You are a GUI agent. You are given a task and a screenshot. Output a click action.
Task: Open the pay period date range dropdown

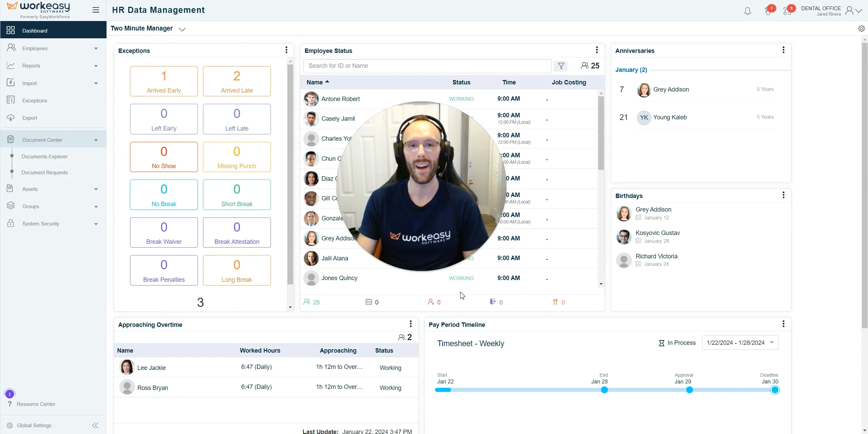739,342
